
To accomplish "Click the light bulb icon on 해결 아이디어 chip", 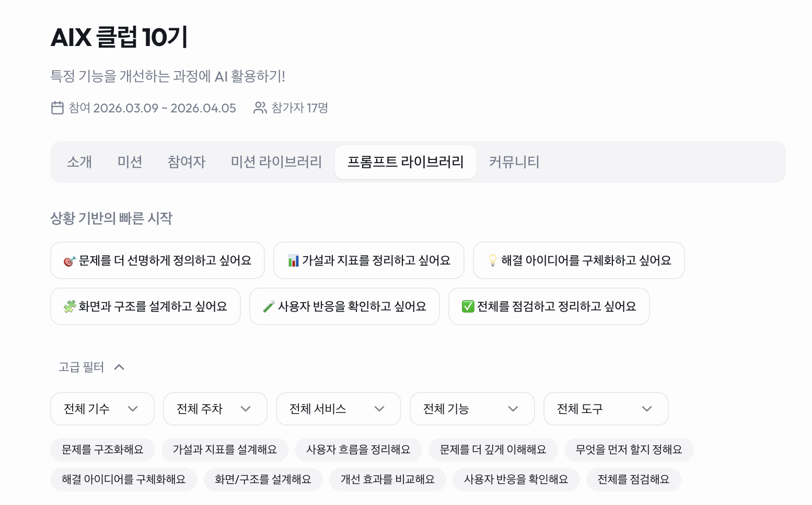I will tap(492, 260).
